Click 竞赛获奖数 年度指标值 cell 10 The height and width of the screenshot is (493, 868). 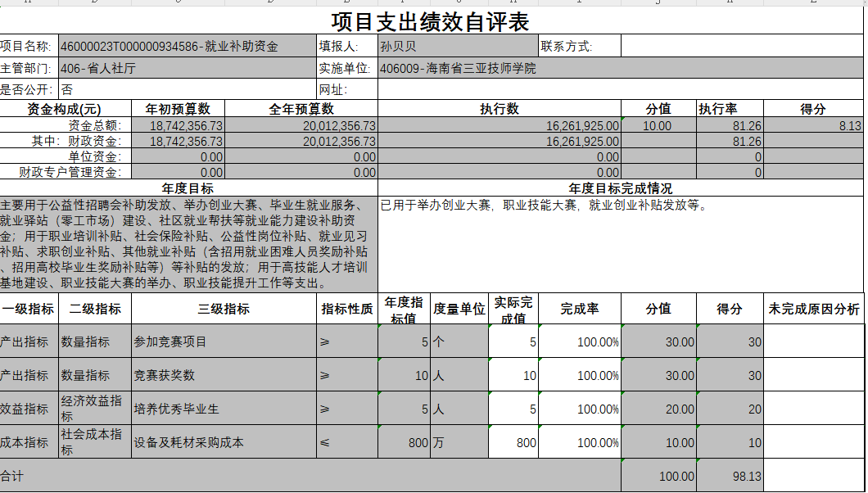(404, 374)
